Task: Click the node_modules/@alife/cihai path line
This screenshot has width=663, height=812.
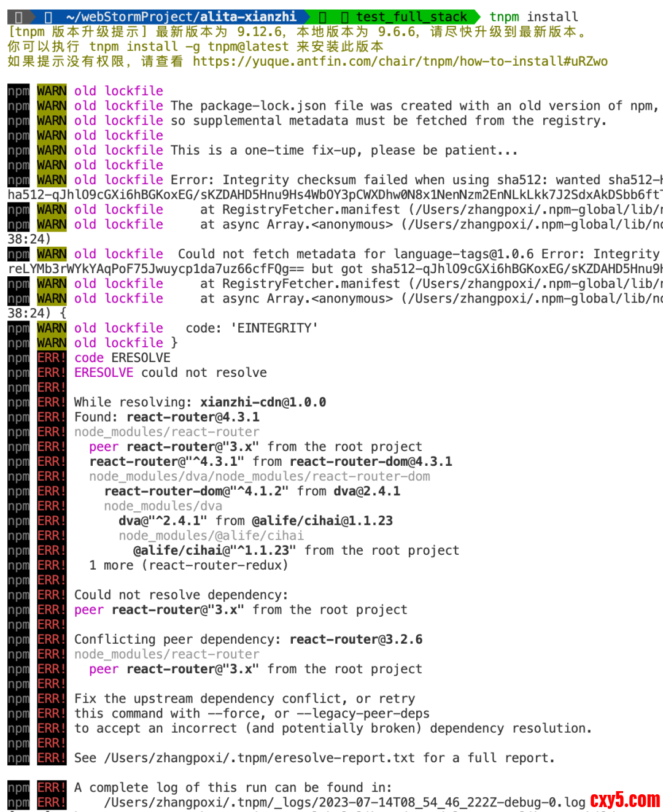Action: [211, 536]
